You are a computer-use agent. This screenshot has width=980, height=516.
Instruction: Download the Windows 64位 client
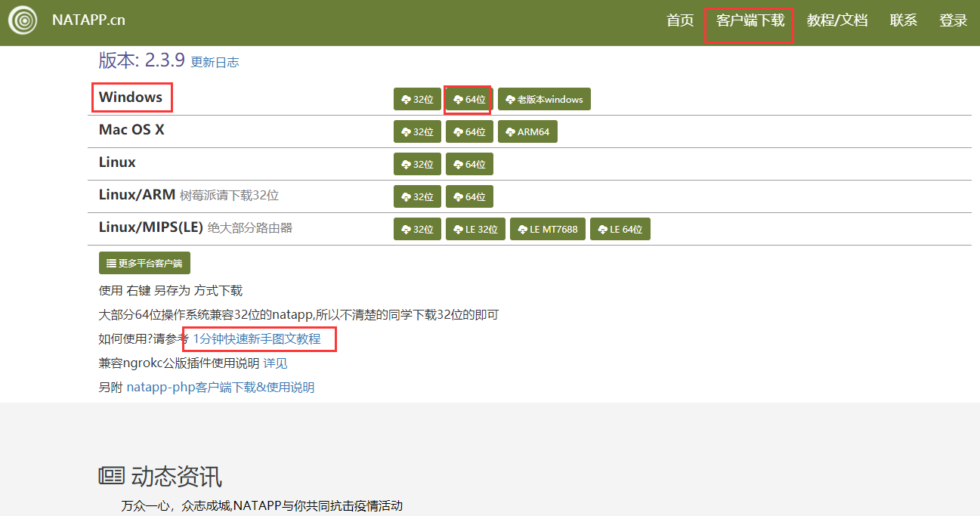[468, 99]
